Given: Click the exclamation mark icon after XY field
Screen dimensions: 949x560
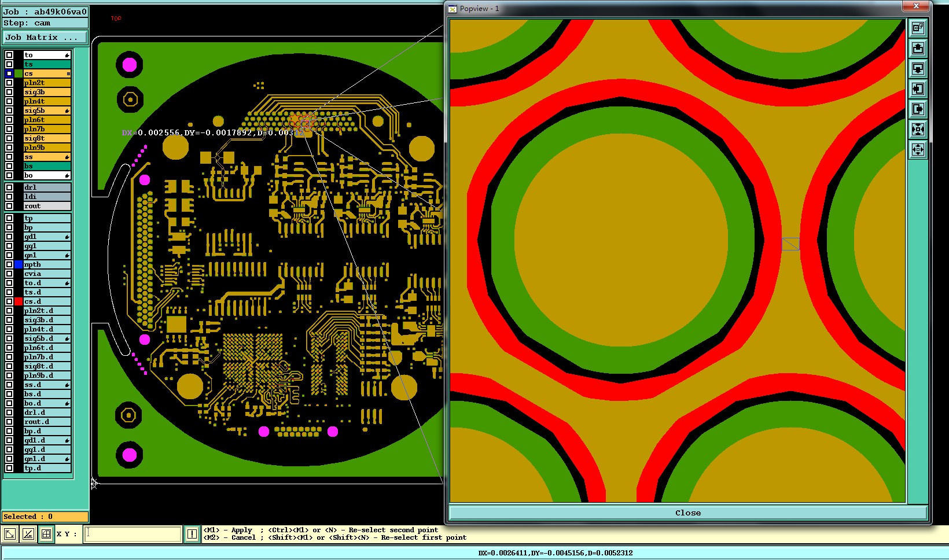Looking at the screenshot, I should click(x=192, y=534).
